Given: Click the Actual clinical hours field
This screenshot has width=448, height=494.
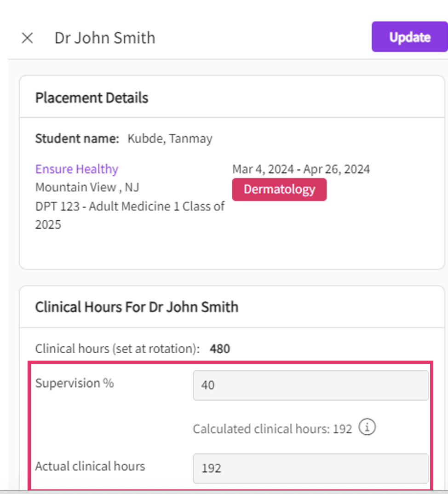Looking at the screenshot, I should (x=310, y=468).
